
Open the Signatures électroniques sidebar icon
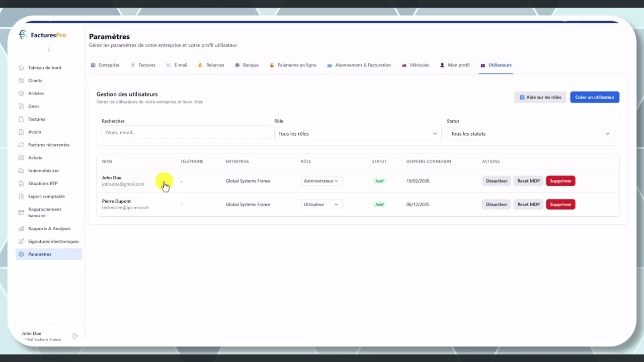point(21,241)
